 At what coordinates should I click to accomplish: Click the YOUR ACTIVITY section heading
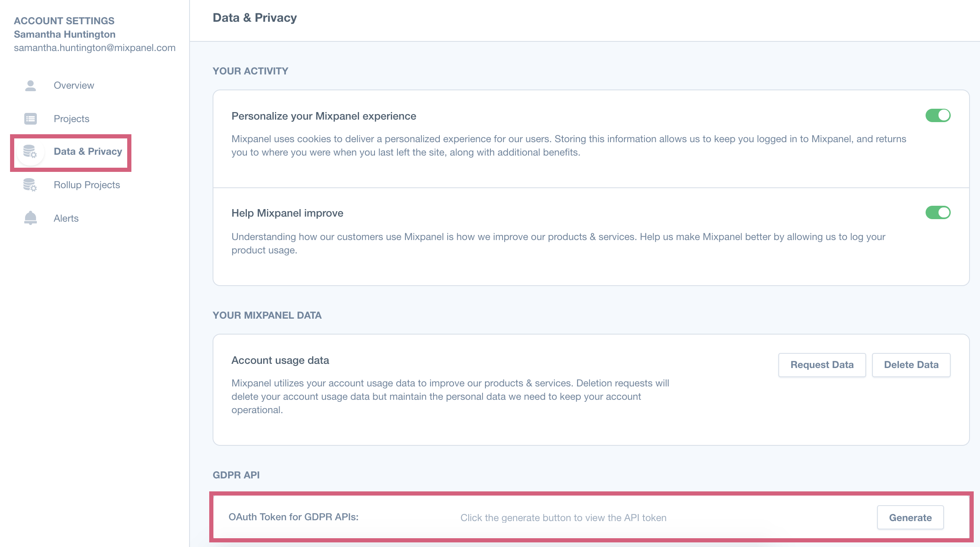click(x=250, y=71)
